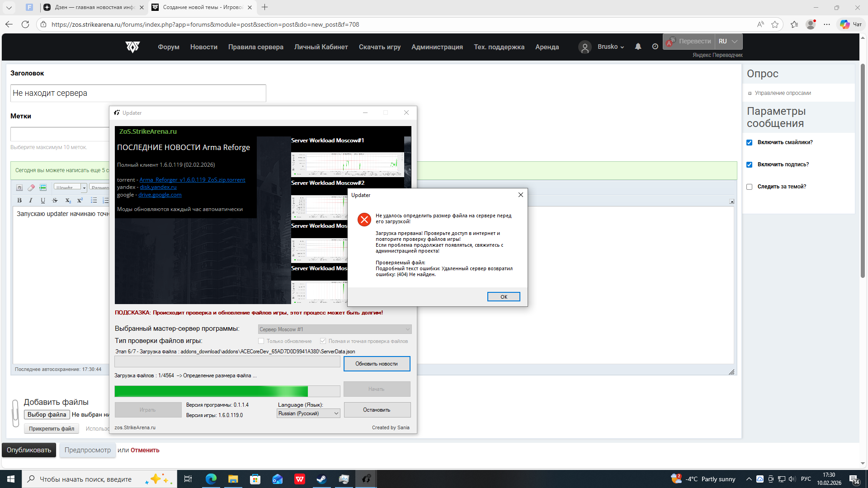Click the eraser remove-formatting icon
The height and width of the screenshot is (488, 868).
coord(31,188)
